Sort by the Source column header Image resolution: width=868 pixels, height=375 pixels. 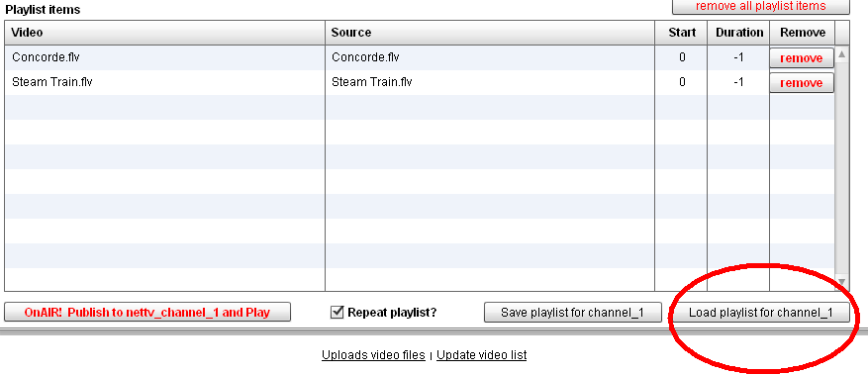(x=490, y=33)
